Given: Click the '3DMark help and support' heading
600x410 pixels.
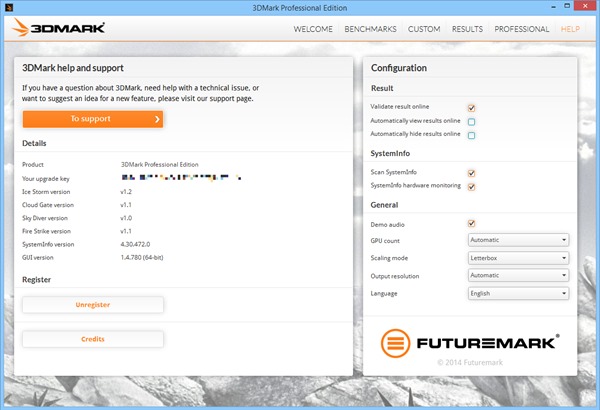Looking at the screenshot, I should [73, 68].
